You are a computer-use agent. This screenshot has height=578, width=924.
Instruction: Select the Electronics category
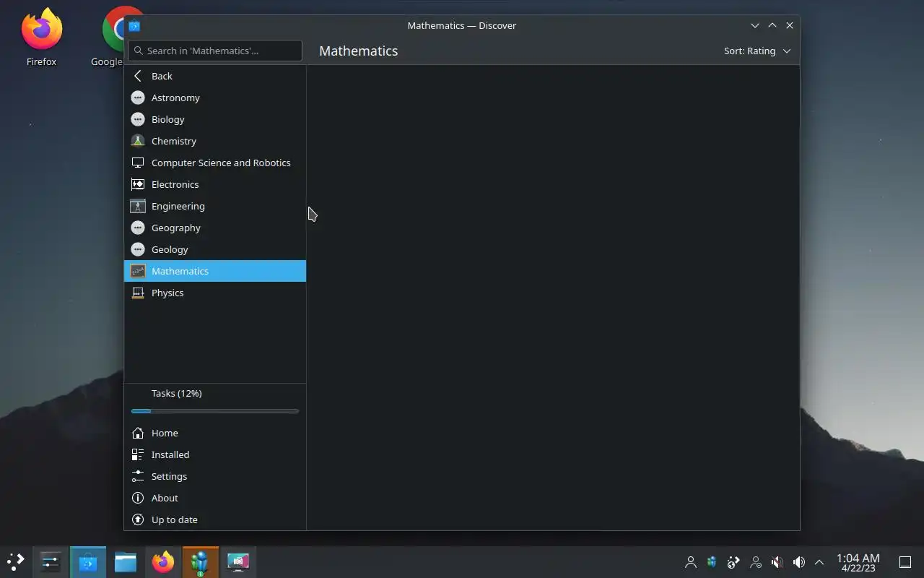pyautogui.click(x=215, y=184)
